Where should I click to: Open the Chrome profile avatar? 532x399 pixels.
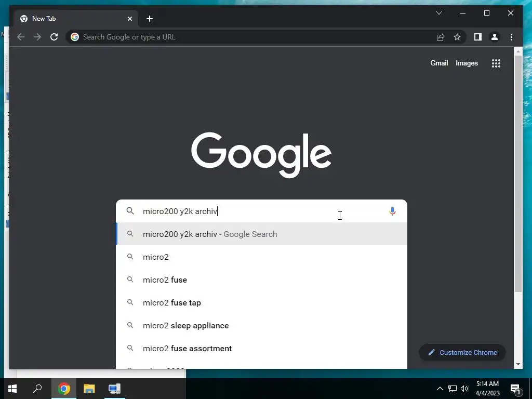coord(495,37)
